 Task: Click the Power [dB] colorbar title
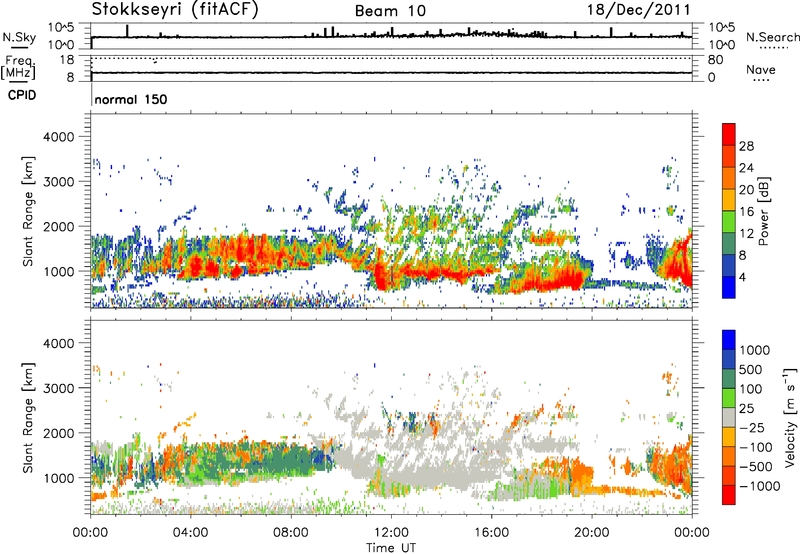[764, 211]
